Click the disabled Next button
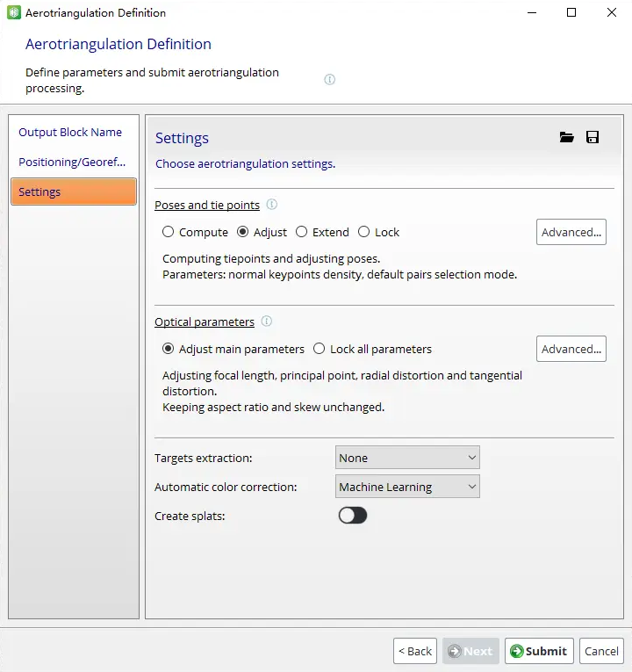Image resolution: width=632 pixels, height=672 pixels. (470, 651)
